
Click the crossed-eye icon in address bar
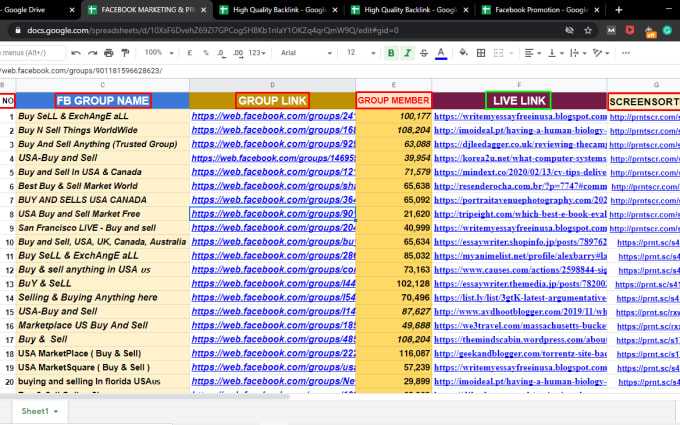tap(569, 30)
